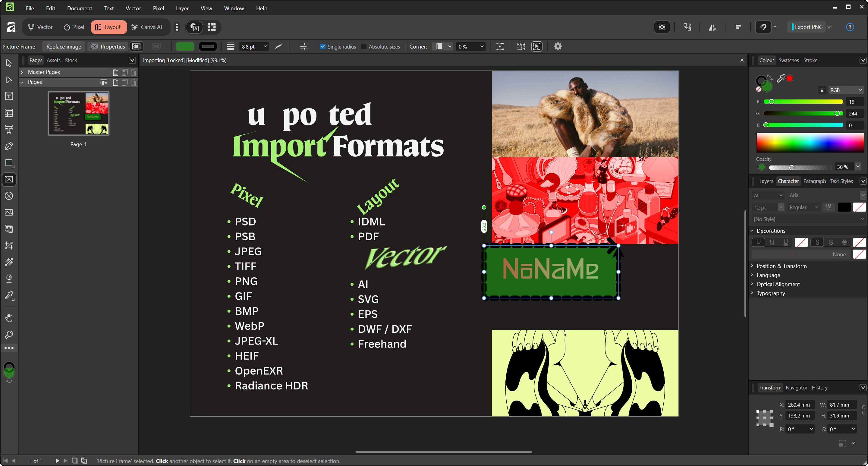Select the Move tool arrow

pos(9,63)
